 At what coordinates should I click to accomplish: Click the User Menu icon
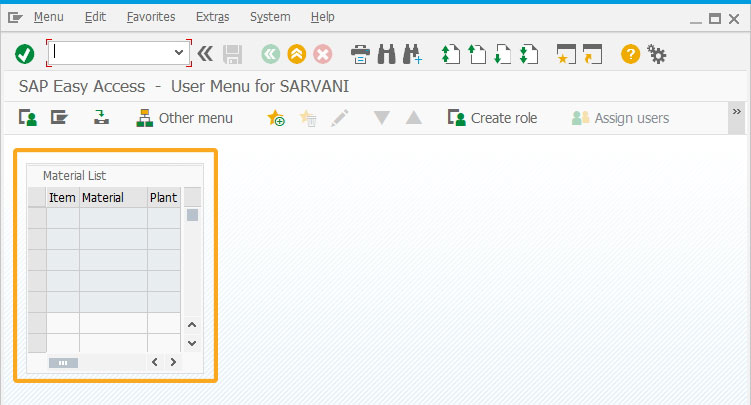28,117
